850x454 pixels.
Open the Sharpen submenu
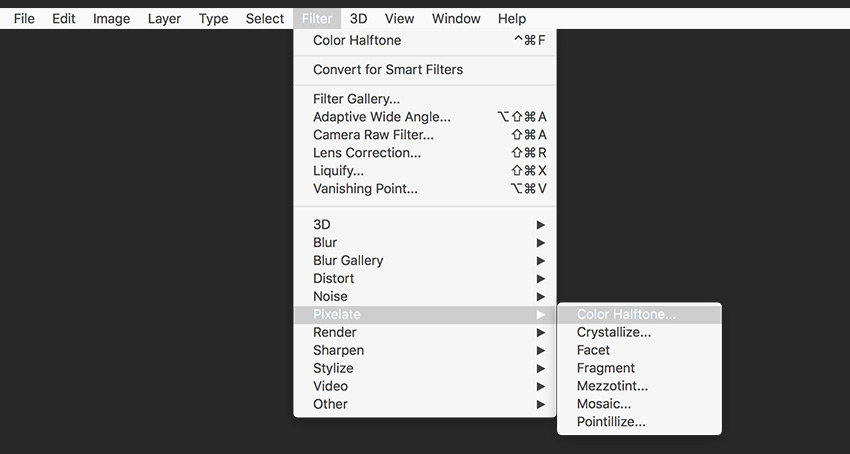click(x=338, y=350)
